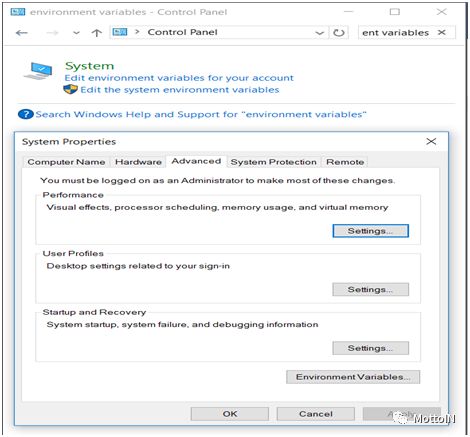Click Control Panel icon in address bar
The height and width of the screenshot is (437, 470).
120,32
